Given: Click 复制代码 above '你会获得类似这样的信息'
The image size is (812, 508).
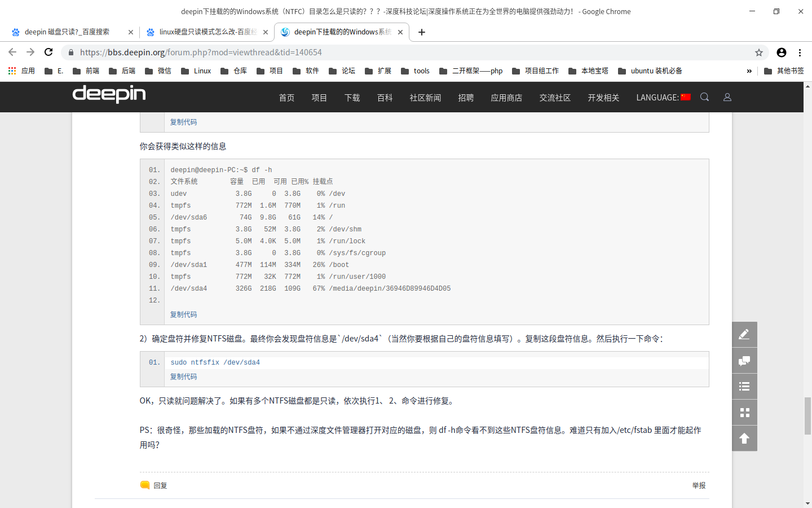Looking at the screenshot, I should click(x=183, y=122).
